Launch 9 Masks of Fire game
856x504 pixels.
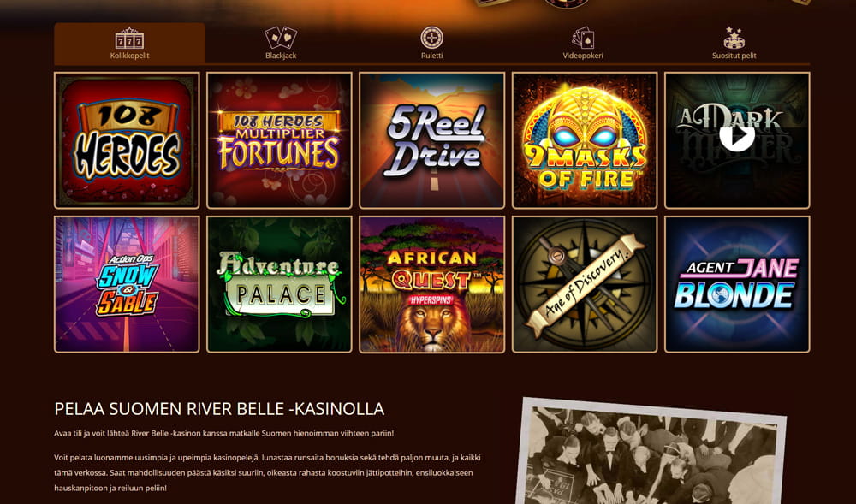584,140
